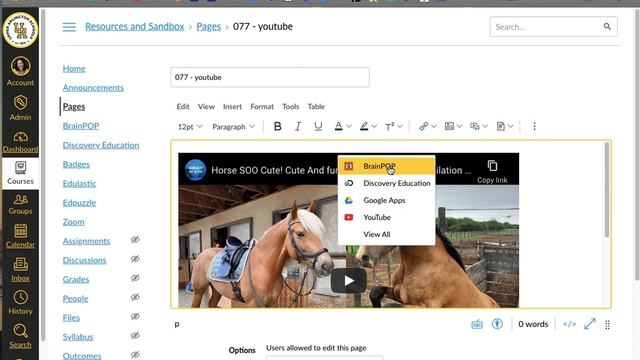The width and height of the screenshot is (640, 360).
Task: Click the editor resize handle dots
Action: coord(607,325)
